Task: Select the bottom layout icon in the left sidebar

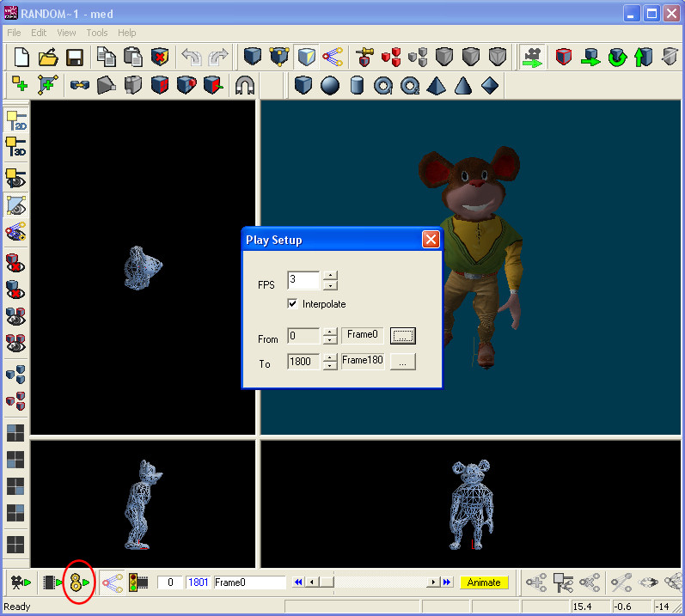Action: pyautogui.click(x=15, y=545)
